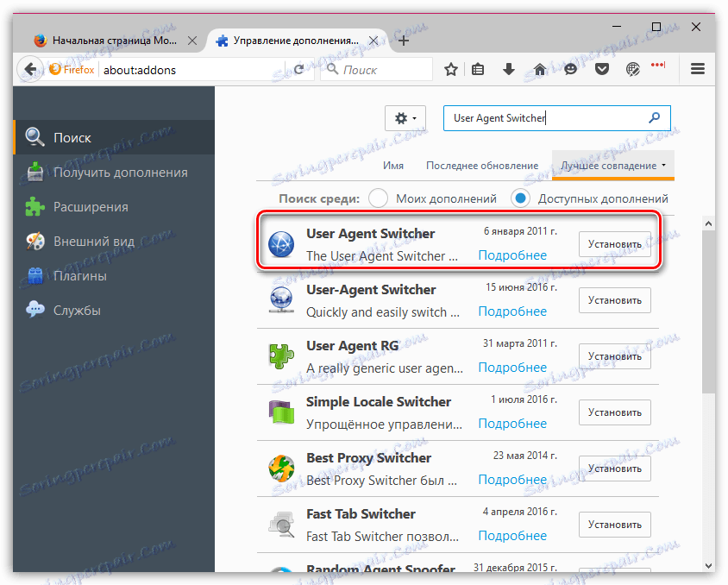Image resolution: width=728 pixels, height=585 pixels.
Task: Bookmark this page with the star icon
Action: coord(451,70)
